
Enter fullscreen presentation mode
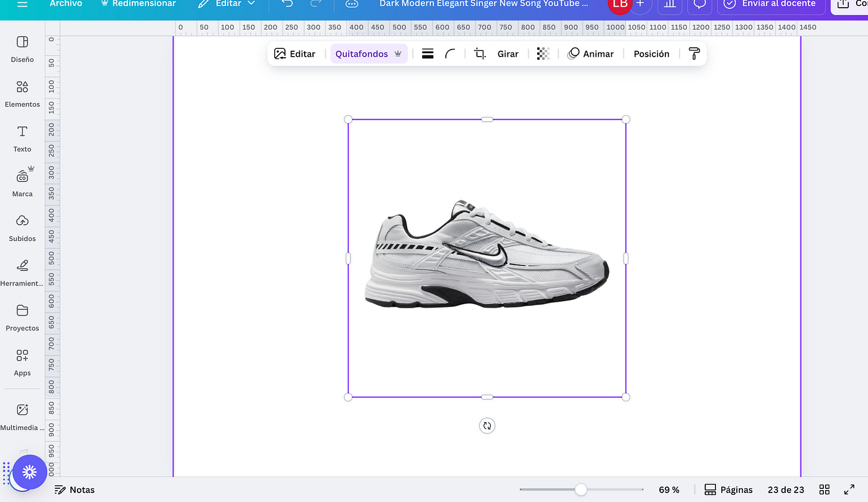point(850,489)
